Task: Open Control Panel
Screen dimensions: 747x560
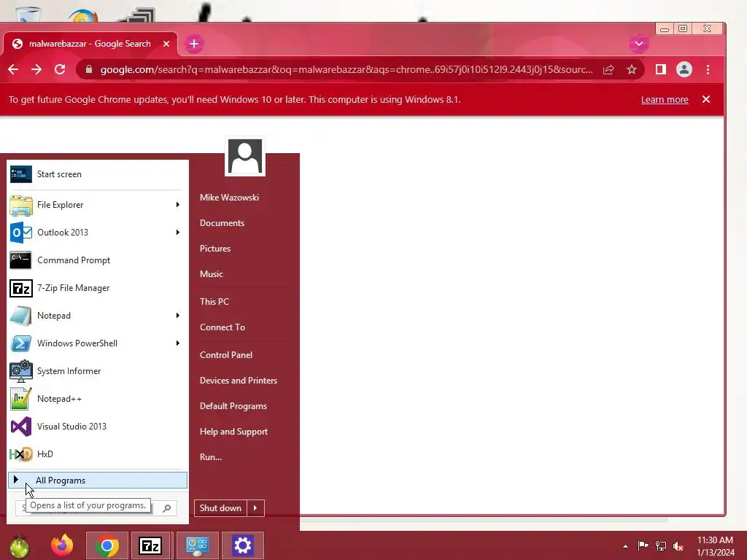Action: click(226, 355)
